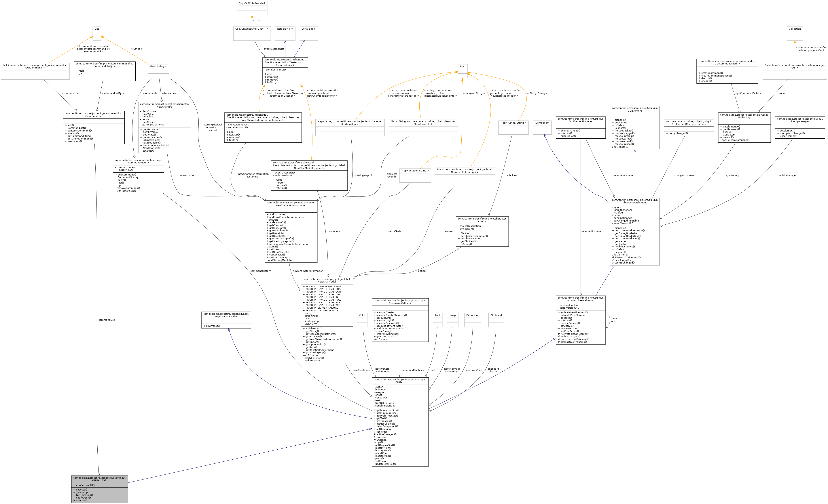Click the -errorTexts edge label
This screenshot has height=504, width=828.
point(395,231)
